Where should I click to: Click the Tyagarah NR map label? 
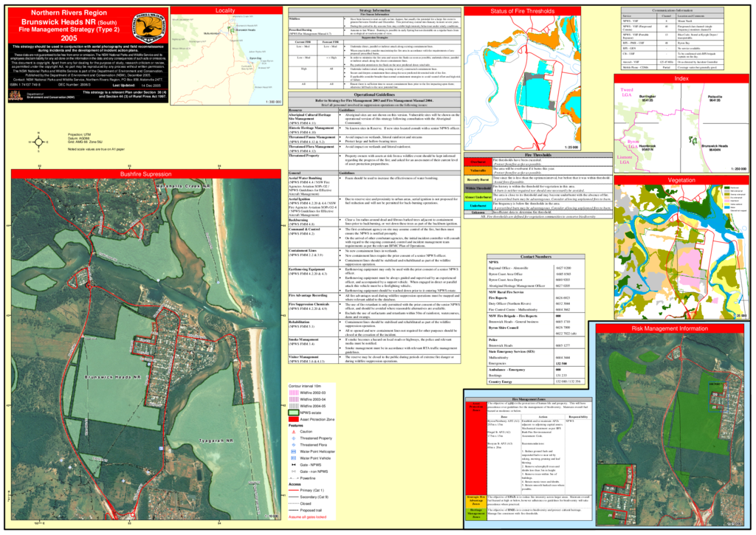216,441
